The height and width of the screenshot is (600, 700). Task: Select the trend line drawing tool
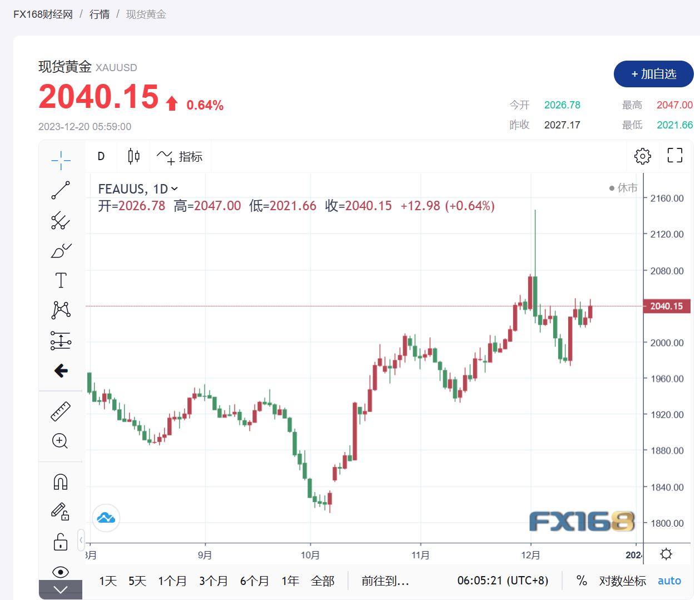click(61, 190)
